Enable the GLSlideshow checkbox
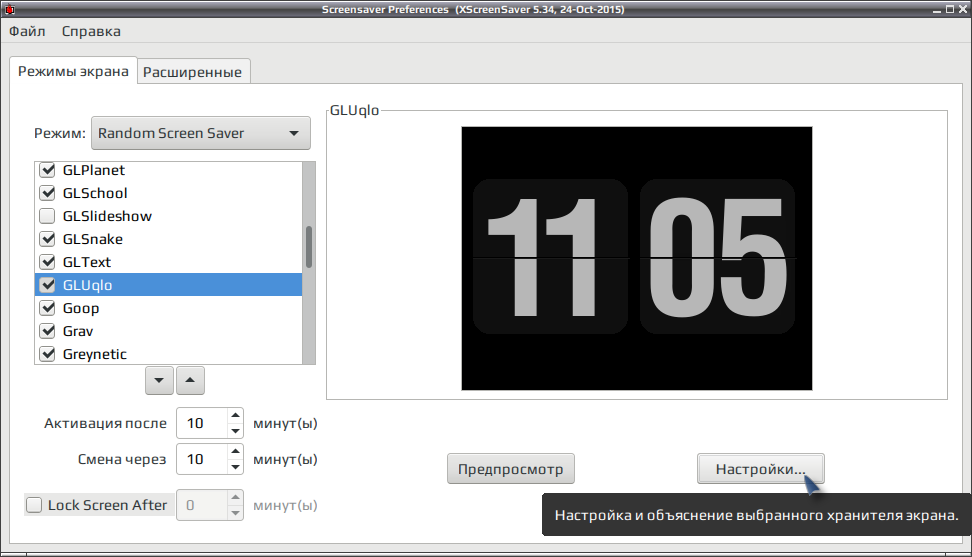The width and height of the screenshot is (972, 557). click(47, 216)
